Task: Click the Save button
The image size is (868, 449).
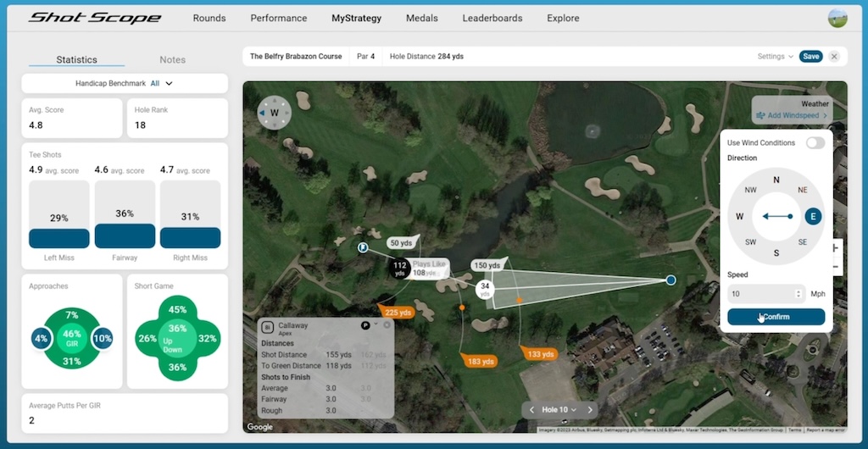Action: (811, 57)
